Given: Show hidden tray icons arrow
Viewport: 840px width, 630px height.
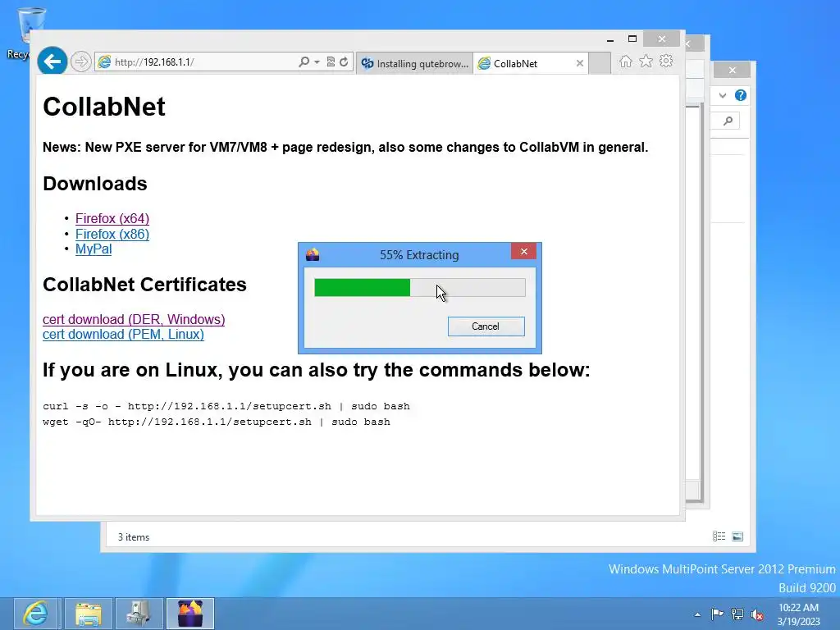Looking at the screenshot, I should [697, 614].
